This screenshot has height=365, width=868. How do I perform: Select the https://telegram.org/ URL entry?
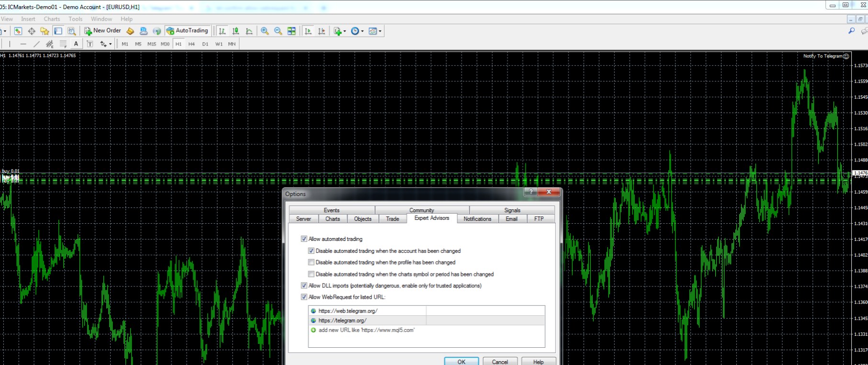pyautogui.click(x=342, y=320)
